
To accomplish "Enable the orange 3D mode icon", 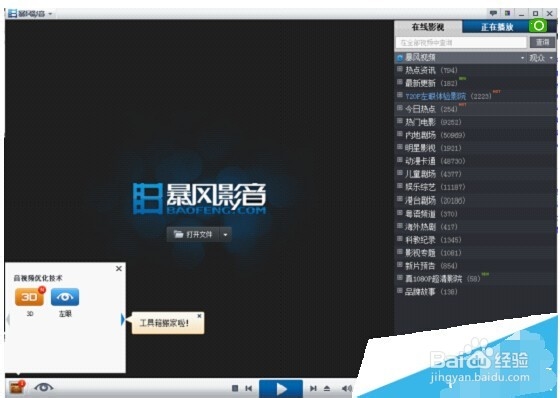I will coord(30,297).
